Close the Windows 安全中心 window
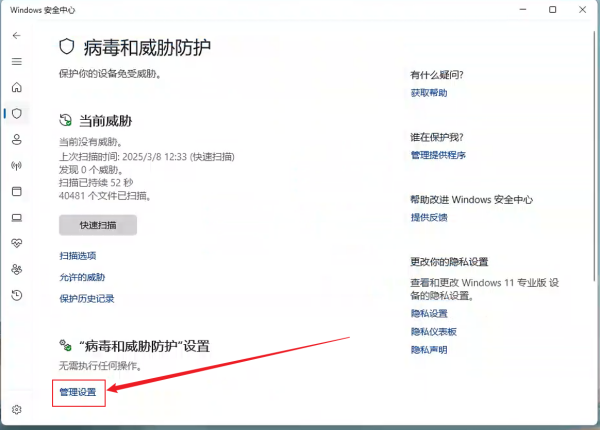This screenshot has height=430, width=600. (x=582, y=10)
